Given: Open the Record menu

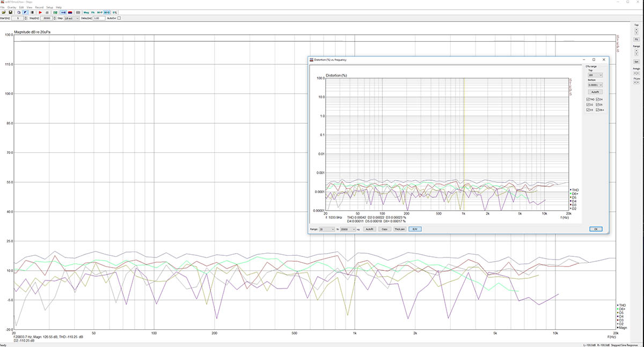Looking at the screenshot, I should click(39, 8).
